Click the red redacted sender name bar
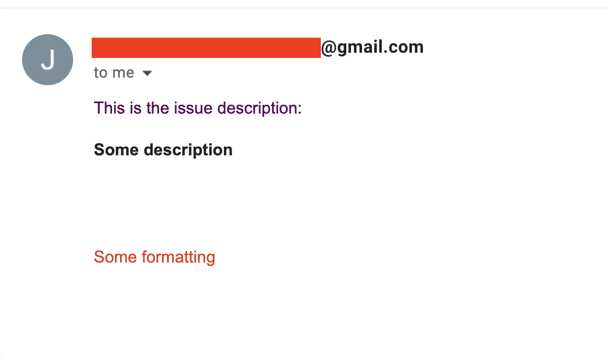608x364 pixels. point(206,48)
